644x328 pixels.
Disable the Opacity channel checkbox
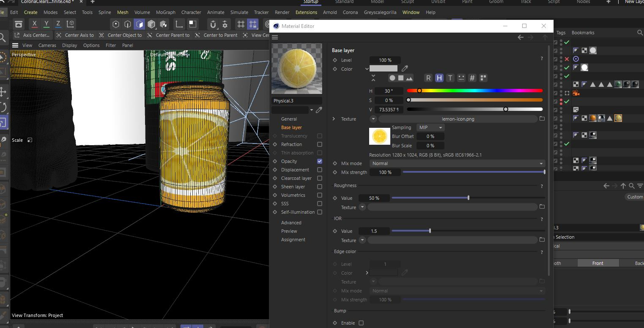[319, 161]
